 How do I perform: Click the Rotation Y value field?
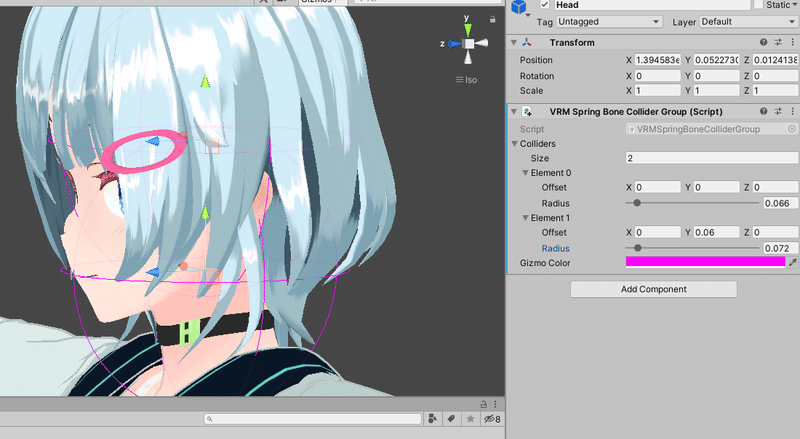tap(716, 76)
